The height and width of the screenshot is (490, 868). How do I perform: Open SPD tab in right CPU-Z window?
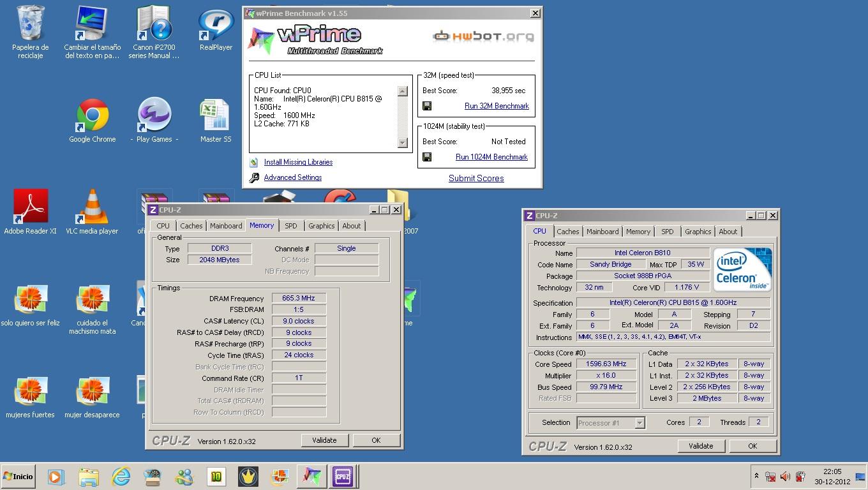pyautogui.click(x=668, y=232)
